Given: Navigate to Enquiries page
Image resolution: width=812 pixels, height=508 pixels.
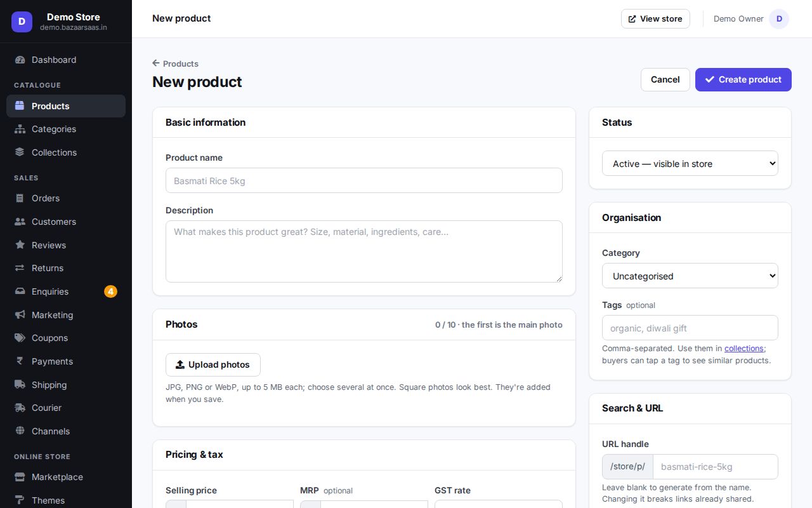Looking at the screenshot, I should pyautogui.click(x=66, y=291).
